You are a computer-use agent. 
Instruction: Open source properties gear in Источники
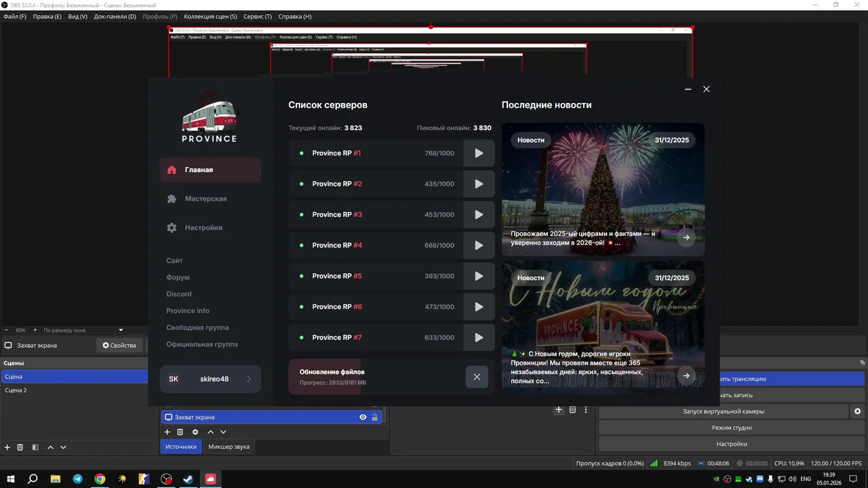(x=195, y=432)
